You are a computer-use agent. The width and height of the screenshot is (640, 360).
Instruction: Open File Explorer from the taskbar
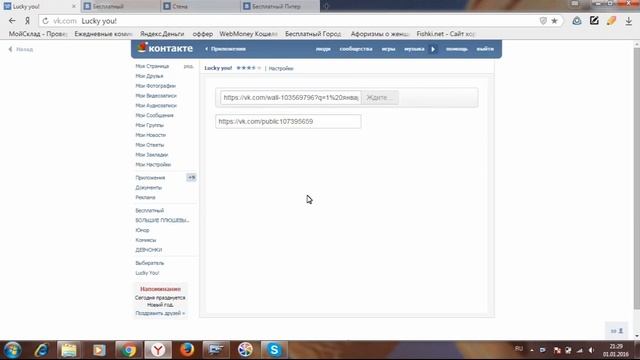(x=69, y=350)
